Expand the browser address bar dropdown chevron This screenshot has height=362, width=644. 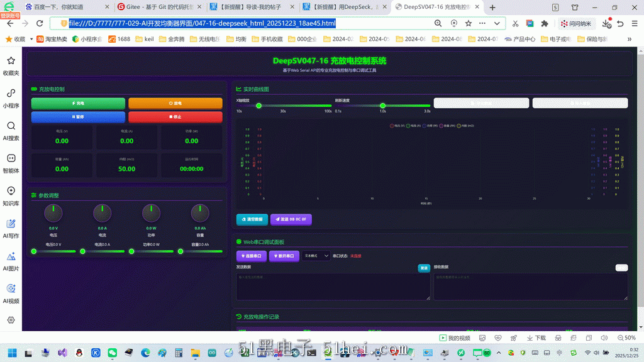[497, 23]
